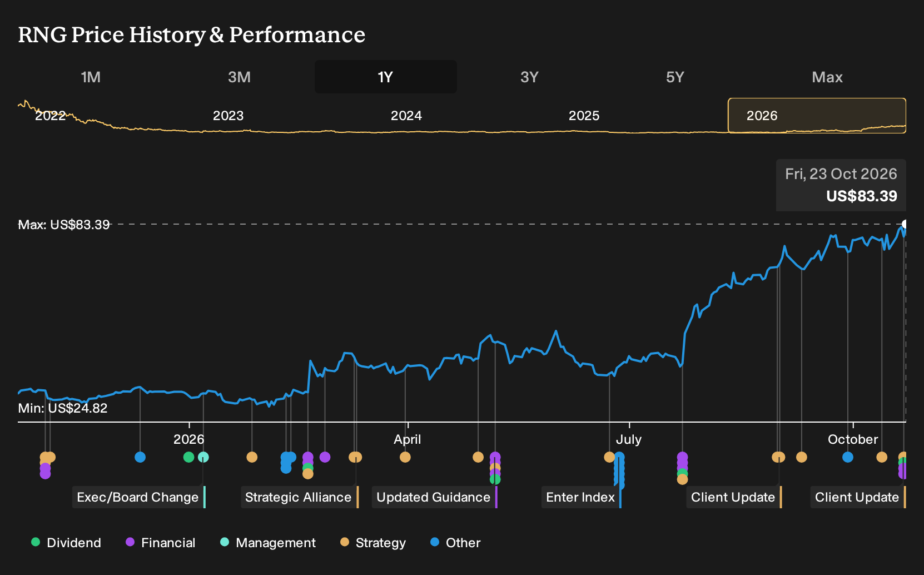The image size is (924, 575).
Task: Select the Exec/Board Change event tag
Action: coord(139,497)
